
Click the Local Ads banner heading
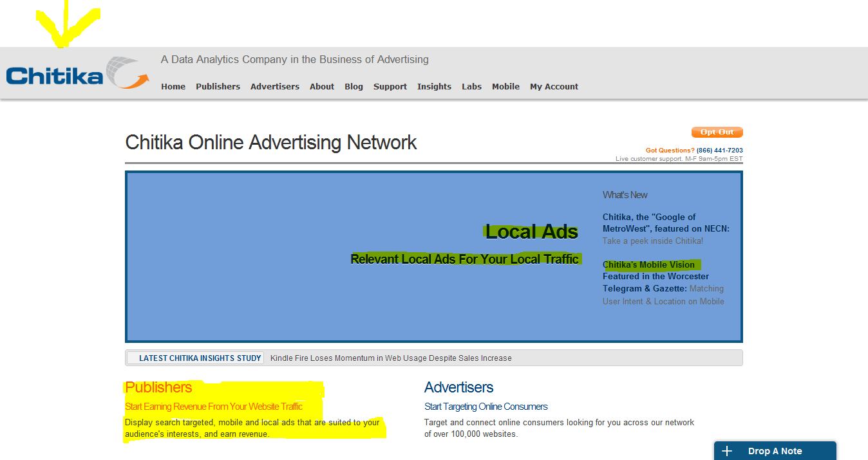pos(531,232)
